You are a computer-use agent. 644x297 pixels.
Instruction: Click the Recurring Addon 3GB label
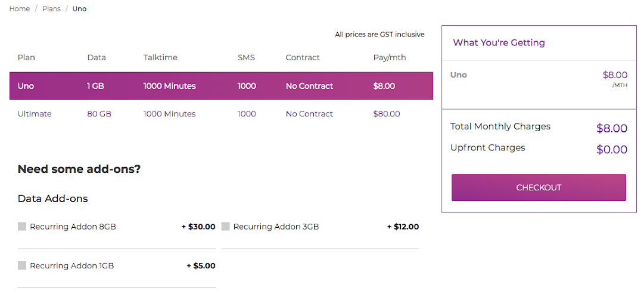point(276,227)
